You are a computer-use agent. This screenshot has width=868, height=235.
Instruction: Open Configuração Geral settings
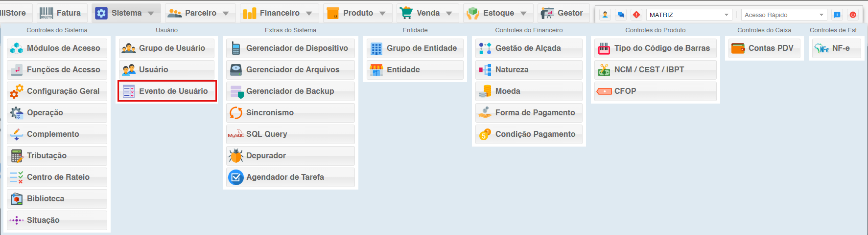(x=57, y=91)
